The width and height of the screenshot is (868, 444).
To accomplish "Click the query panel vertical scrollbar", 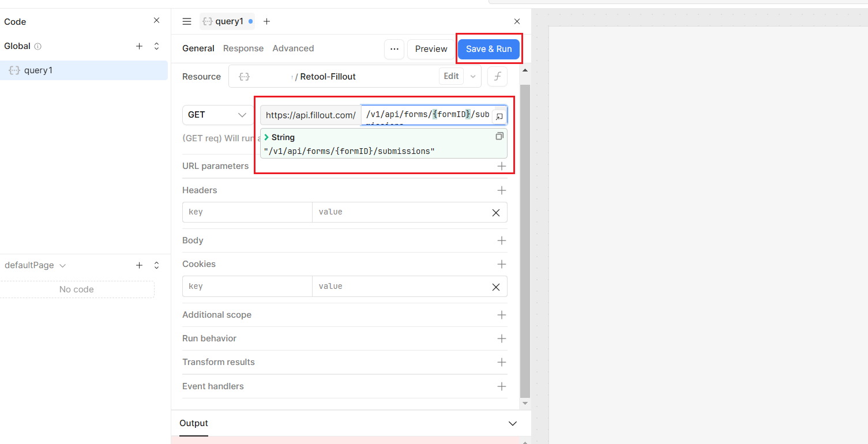I will coord(525,241).
